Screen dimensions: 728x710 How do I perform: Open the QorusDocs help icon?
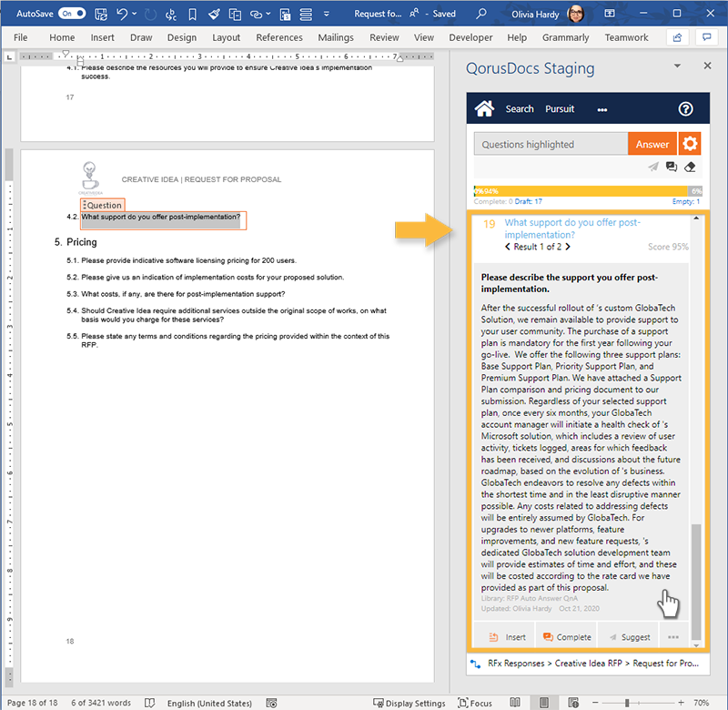(x=686, y=109)
